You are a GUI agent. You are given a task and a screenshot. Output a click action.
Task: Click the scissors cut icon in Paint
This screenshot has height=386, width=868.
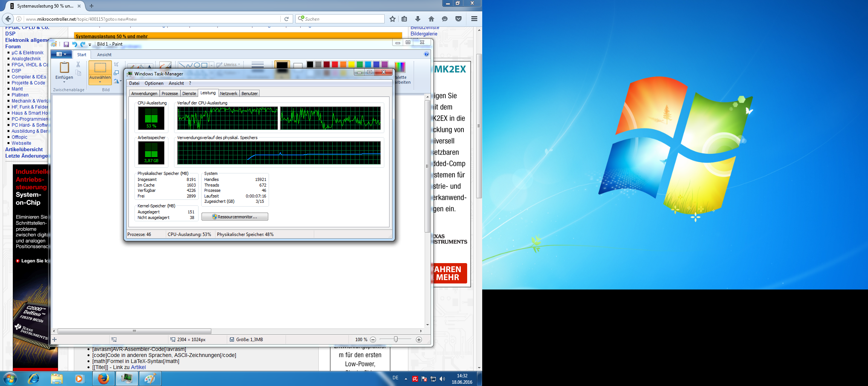(x=78, y=64)
